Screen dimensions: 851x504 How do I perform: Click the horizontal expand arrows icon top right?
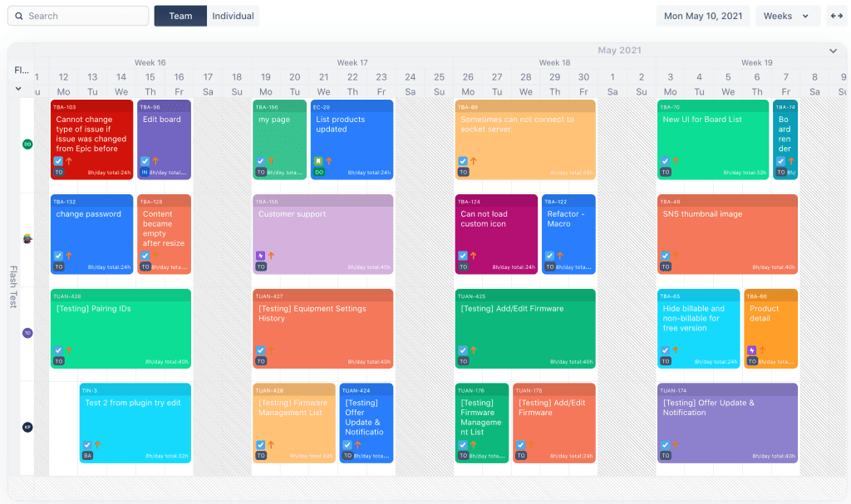[836, 15]
